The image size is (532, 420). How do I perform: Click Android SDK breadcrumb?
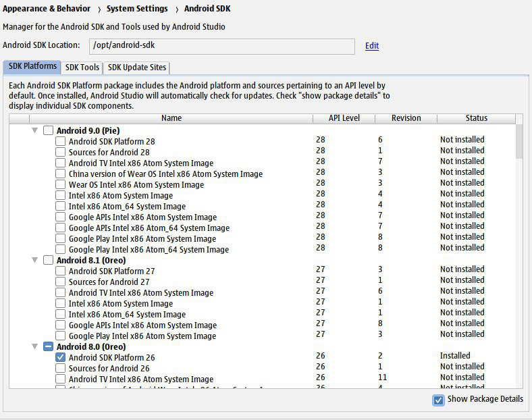pos(207,9)
